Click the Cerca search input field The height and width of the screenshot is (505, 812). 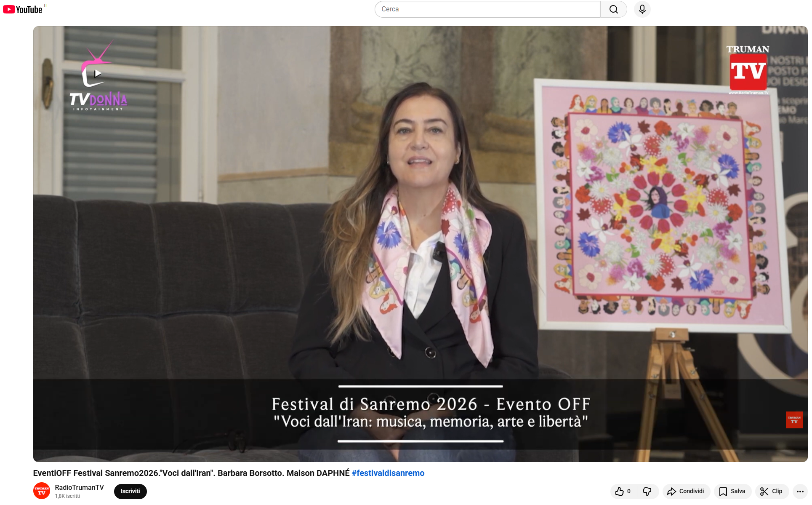[x=487, y=9]
